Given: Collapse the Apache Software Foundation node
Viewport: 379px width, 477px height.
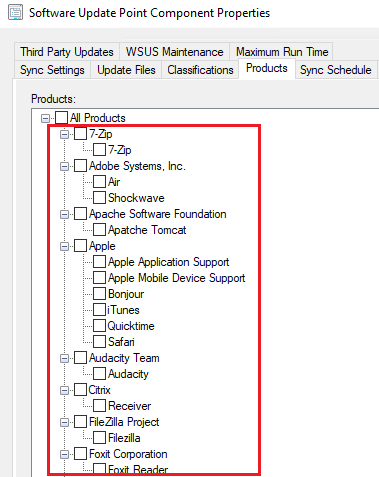Looking at the screenshot, I should pyautogui.click(x=64, y=214).
